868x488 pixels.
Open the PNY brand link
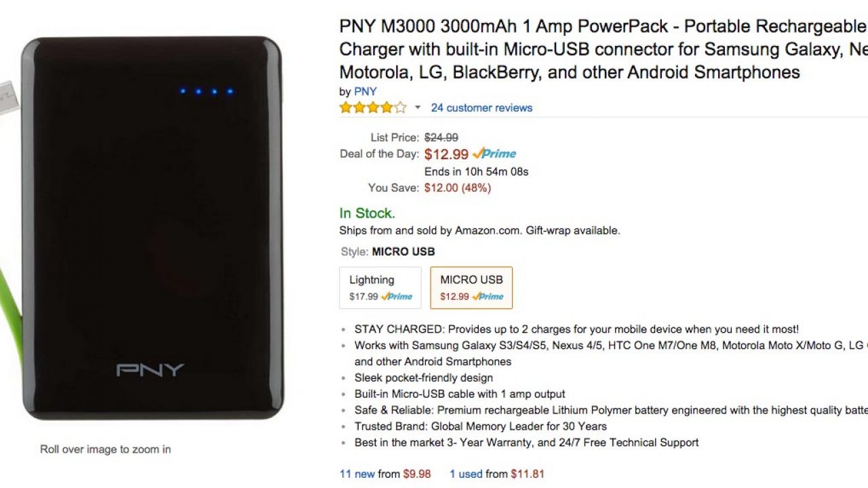click(x=365, y=91)
